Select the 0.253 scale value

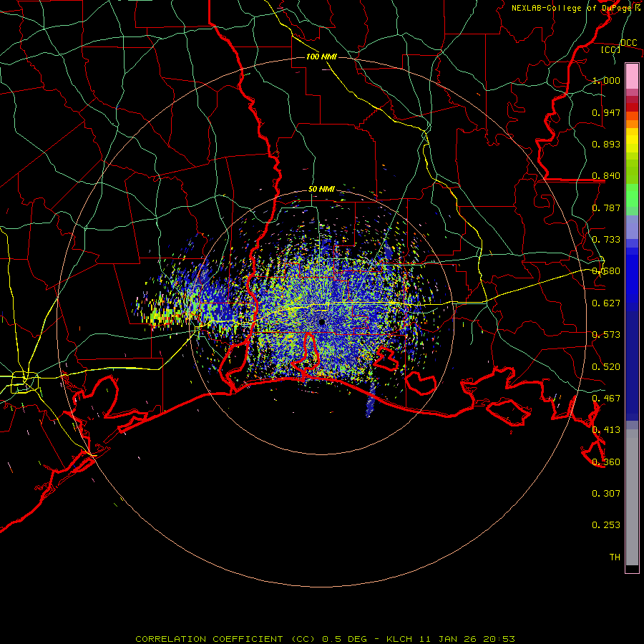click(x=606, y=525)
